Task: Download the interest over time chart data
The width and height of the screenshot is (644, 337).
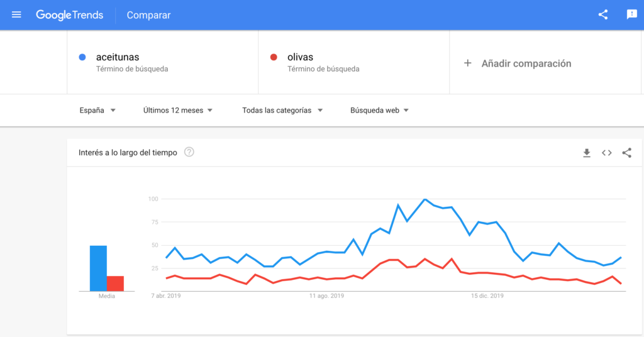Action: tap(587, 153)
